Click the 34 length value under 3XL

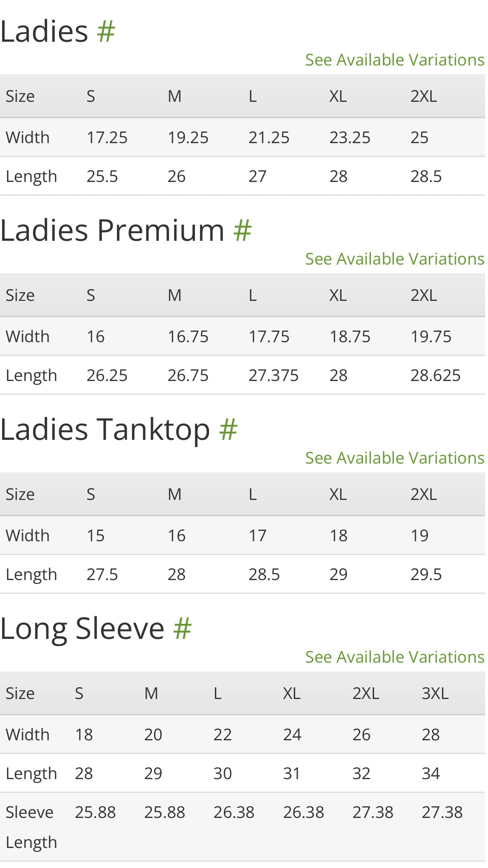pyautogui.click(x=431, y=774)
